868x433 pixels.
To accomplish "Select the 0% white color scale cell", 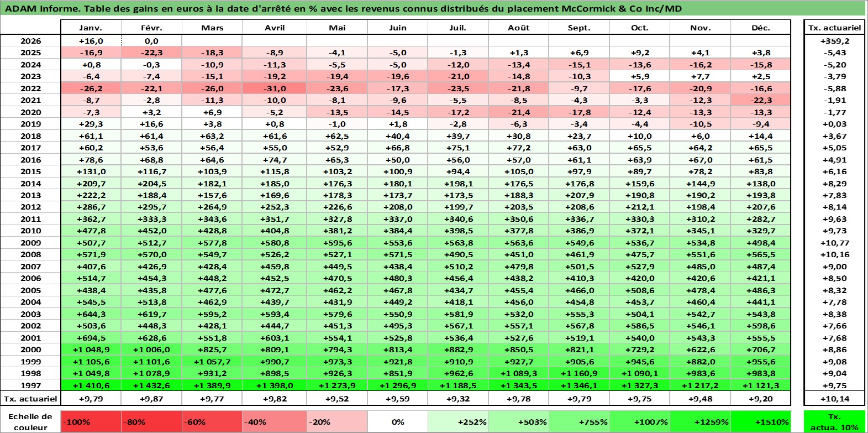I will click(x=398, y=421).
